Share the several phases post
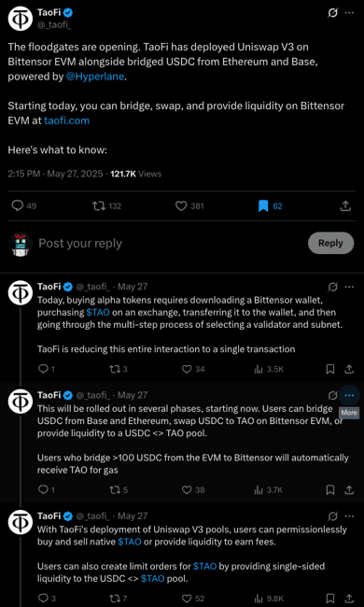The image size is (364, 607). click(x=348, y=490)
